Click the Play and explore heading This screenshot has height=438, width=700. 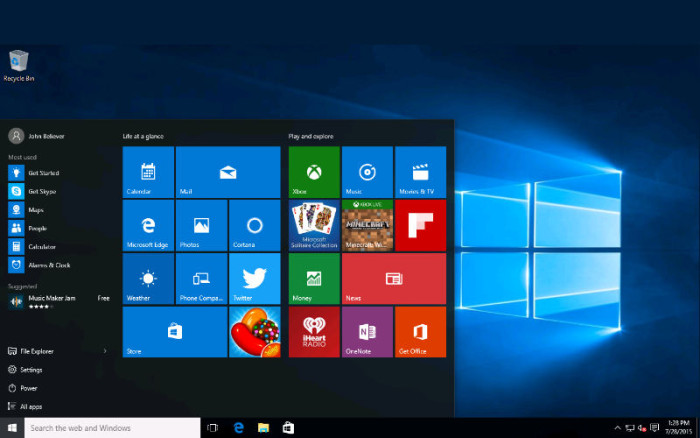(x=311, y=136)
